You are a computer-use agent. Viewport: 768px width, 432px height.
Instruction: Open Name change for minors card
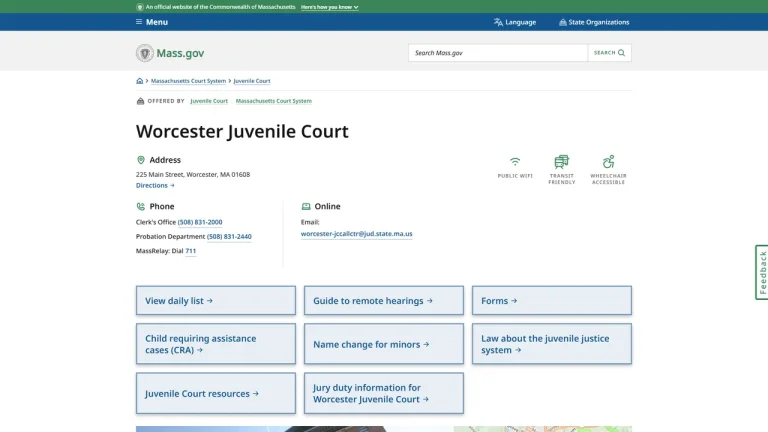[384, 344]
